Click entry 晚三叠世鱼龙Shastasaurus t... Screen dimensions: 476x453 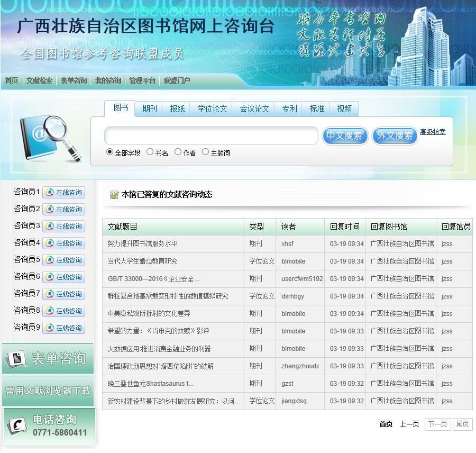[150, 384]
